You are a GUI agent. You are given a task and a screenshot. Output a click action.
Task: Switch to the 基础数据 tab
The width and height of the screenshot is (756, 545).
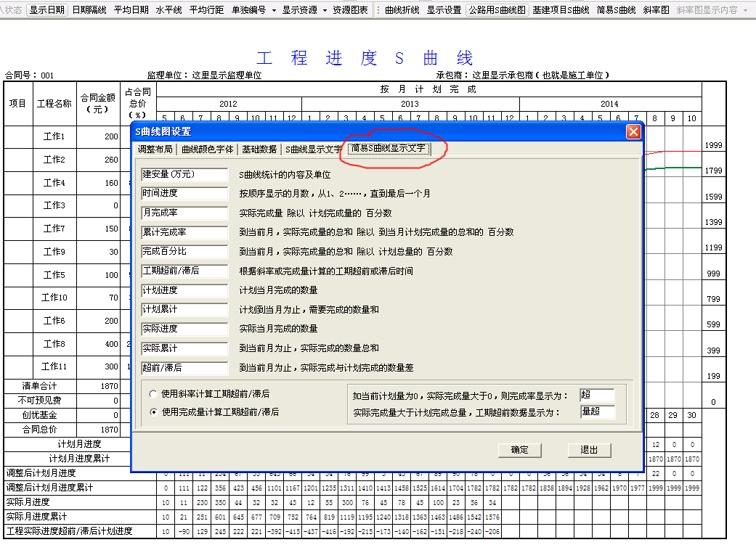pyautogui.click(x=259, y=149)
